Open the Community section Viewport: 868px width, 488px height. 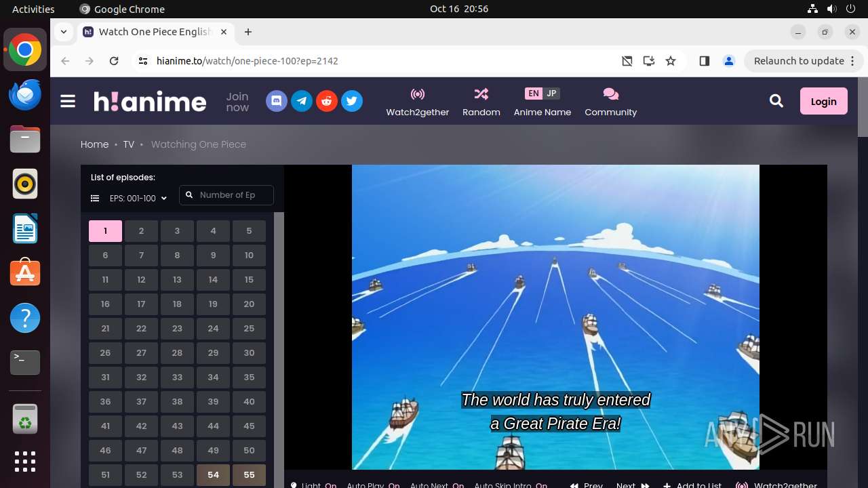(x=611, y=102)
